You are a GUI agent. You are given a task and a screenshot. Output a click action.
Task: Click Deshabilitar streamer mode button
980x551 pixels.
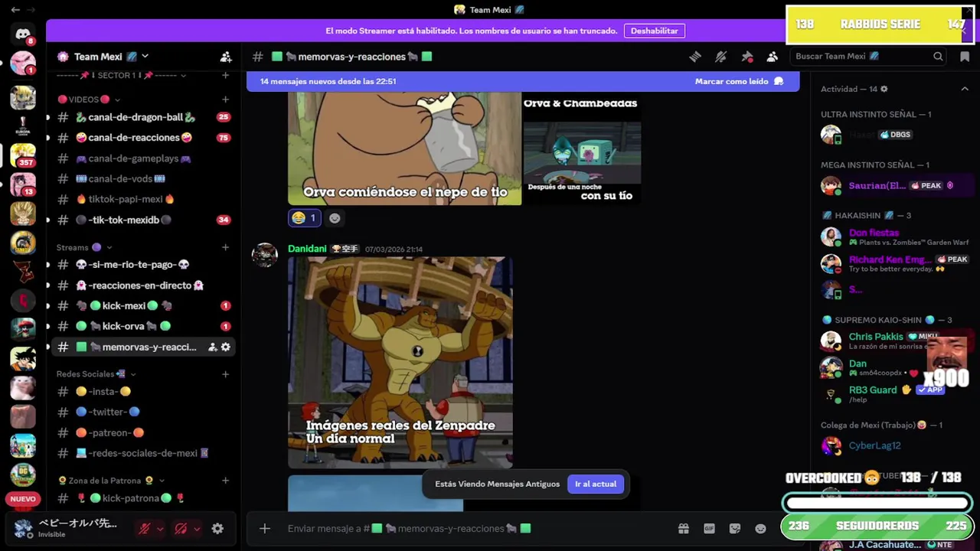[x=655, y=31]
